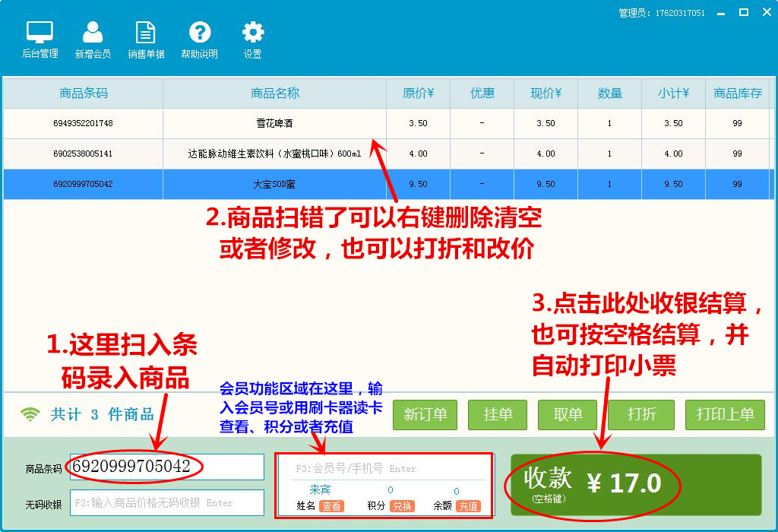Click 商品名称 column header

(275, 93)
